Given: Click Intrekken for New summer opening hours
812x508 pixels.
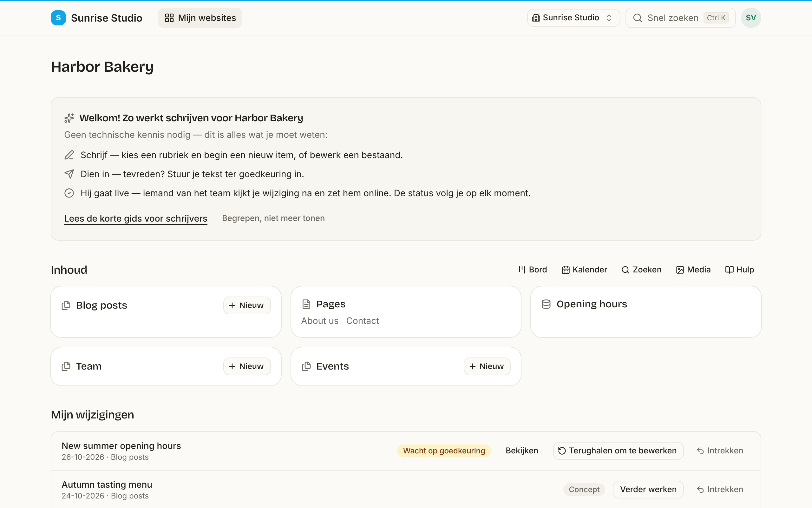Looking at the screenshot, I should 720,451.
